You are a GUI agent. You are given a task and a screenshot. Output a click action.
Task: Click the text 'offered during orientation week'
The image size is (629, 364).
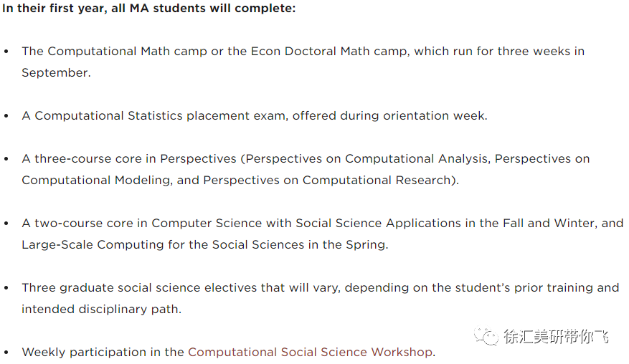pyautogui.click(x=388, y=115)
